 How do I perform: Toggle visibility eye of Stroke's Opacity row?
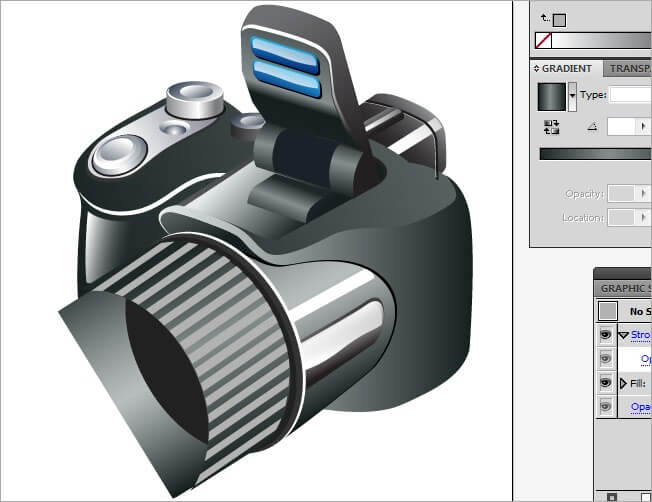(605, 359)
